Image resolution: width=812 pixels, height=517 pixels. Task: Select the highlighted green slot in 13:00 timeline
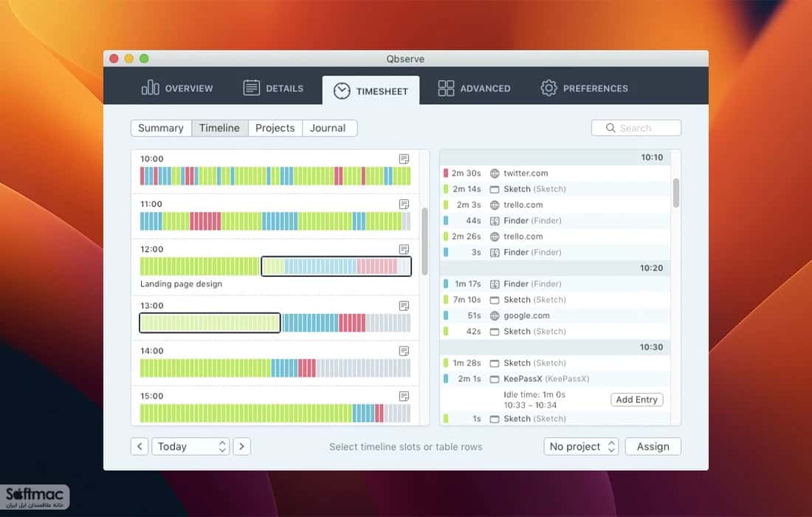210,323
